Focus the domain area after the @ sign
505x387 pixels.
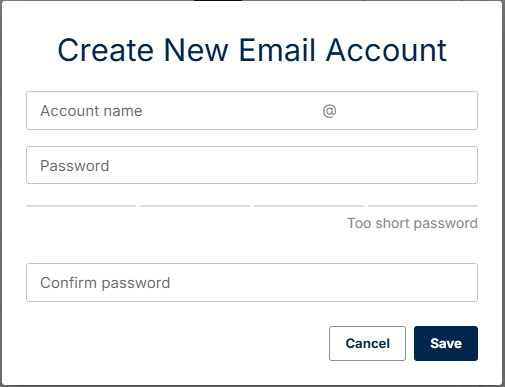pos(407,111)
